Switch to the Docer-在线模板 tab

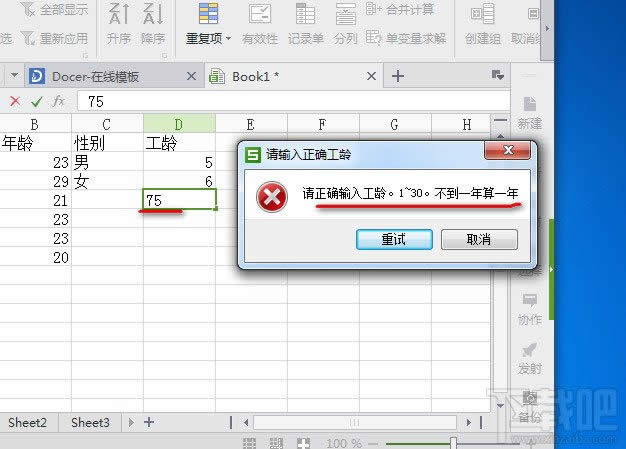(96, 76)
